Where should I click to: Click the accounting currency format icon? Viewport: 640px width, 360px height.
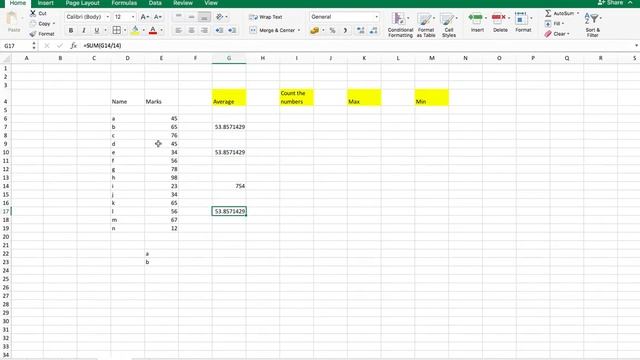314,30
